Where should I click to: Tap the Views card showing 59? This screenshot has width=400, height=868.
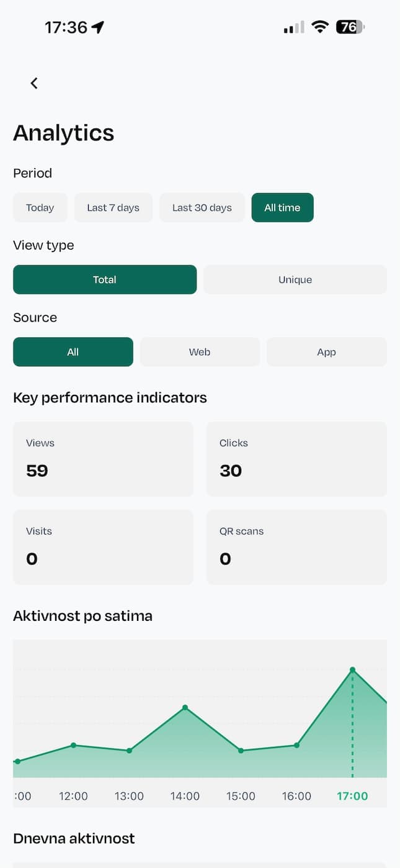103,458
